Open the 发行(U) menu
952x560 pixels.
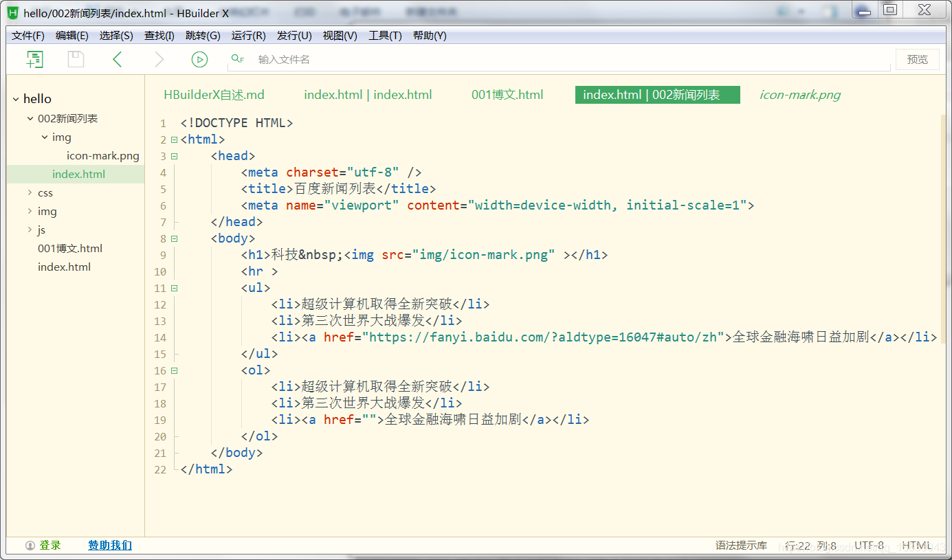click(294, 36)
